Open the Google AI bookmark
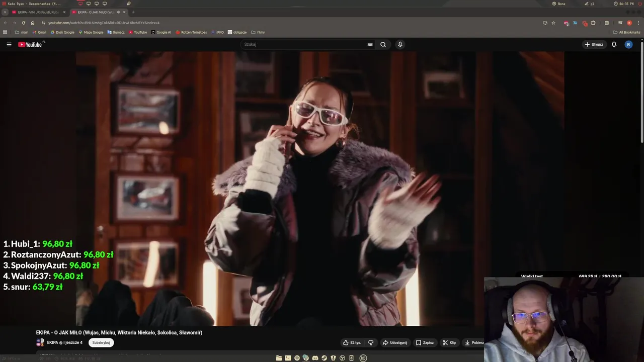The width and height of the screenshot is (644, 362). pos(161,32)
